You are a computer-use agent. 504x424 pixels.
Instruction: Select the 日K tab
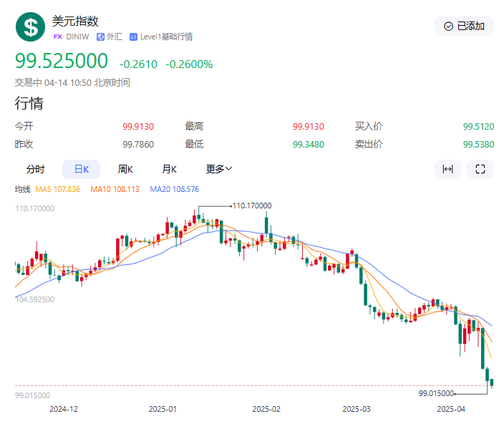pos(82,169)
